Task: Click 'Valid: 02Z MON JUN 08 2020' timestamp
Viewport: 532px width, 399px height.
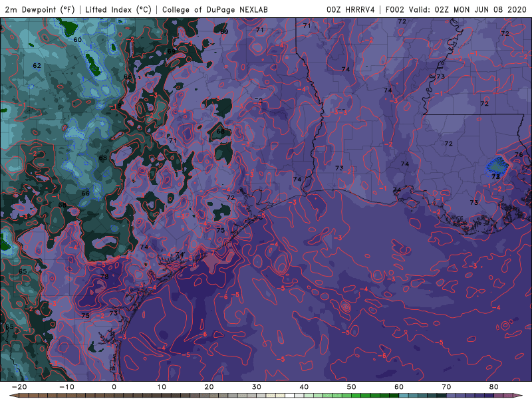Action: pyautogui.click(x=467, y=9)
